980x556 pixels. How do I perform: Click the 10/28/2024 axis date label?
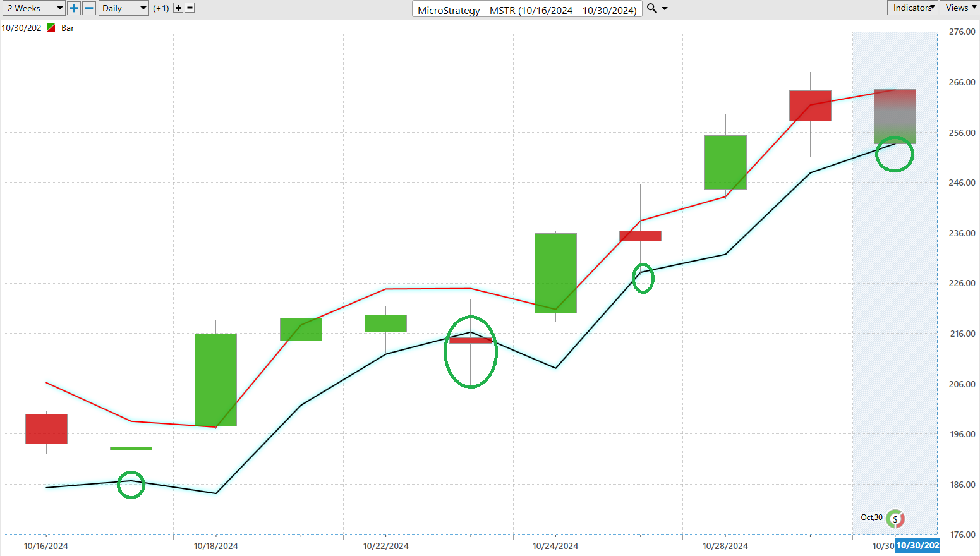point(725,546)
